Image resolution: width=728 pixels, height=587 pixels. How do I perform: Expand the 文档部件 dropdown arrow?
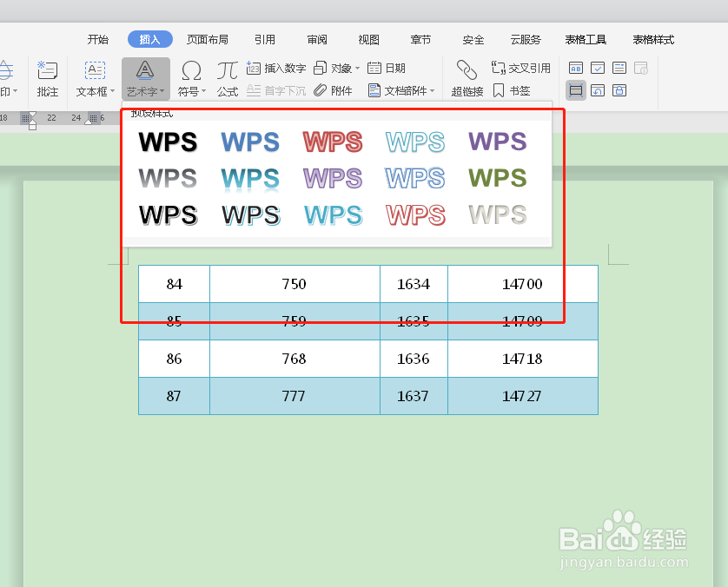[433, 90]
